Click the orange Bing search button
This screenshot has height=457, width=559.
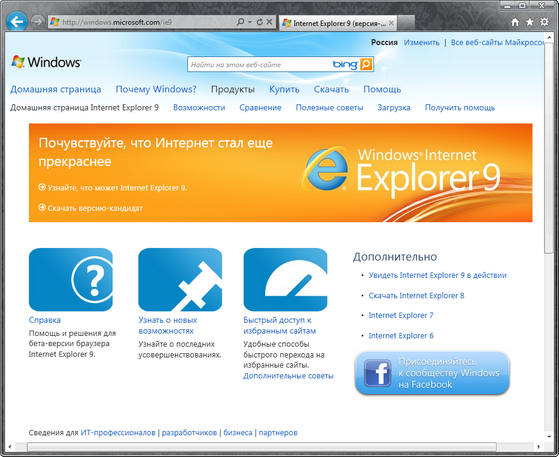[366, 64]
